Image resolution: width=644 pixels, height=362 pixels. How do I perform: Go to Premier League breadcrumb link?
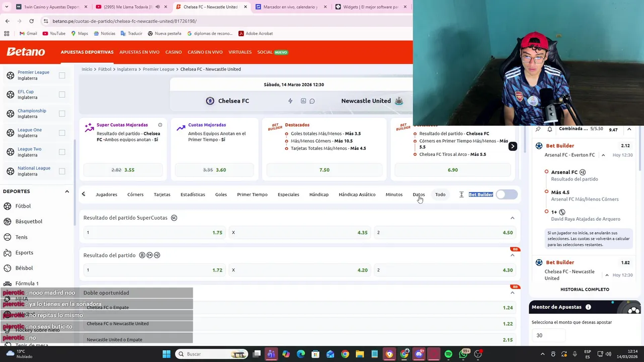pyautogui.click(x=158, y=69)
